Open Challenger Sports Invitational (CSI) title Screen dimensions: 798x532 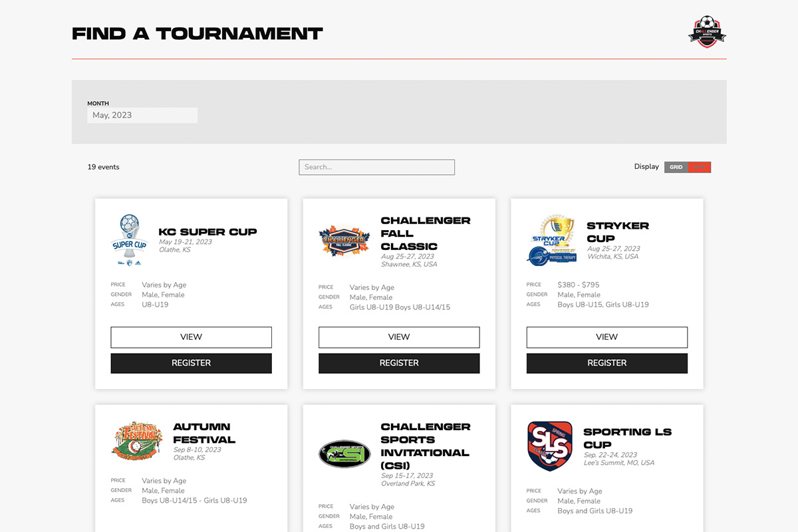pyautogui.click(x=426, y=446)
